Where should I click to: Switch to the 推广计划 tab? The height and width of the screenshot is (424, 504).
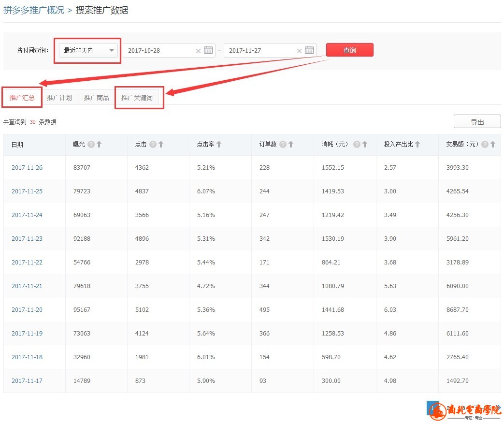(x=59, y=98)
